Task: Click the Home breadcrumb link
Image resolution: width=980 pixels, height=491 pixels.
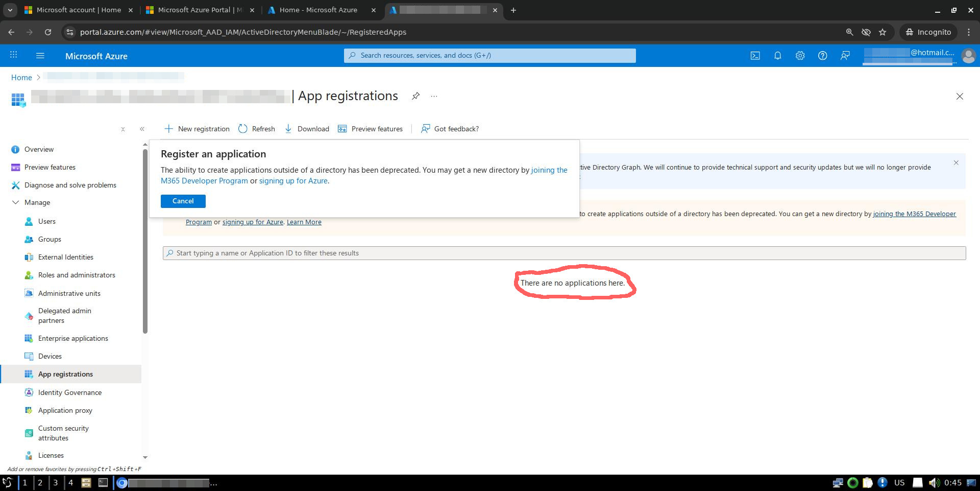Action: tap(21, 78)
